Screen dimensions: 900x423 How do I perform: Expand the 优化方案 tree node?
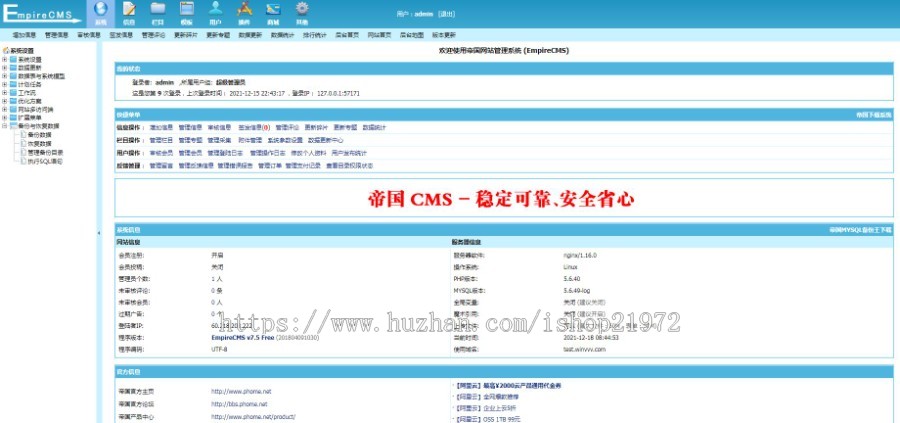[5, 100]
